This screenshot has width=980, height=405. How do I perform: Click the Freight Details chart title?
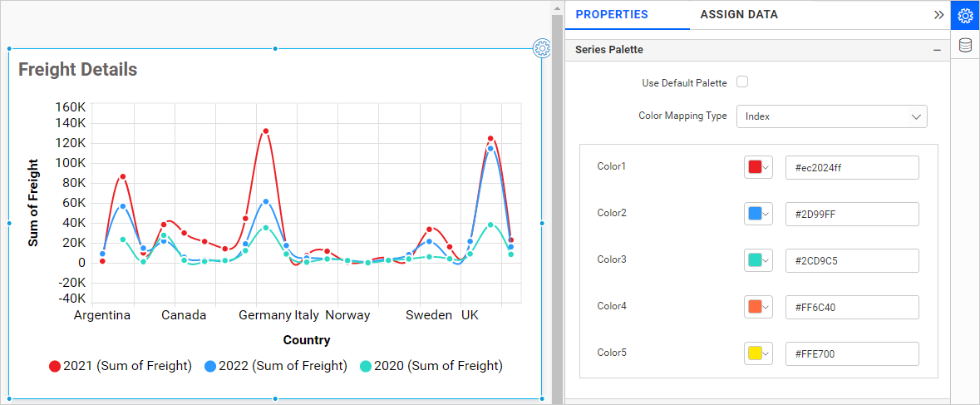point(77,70)
